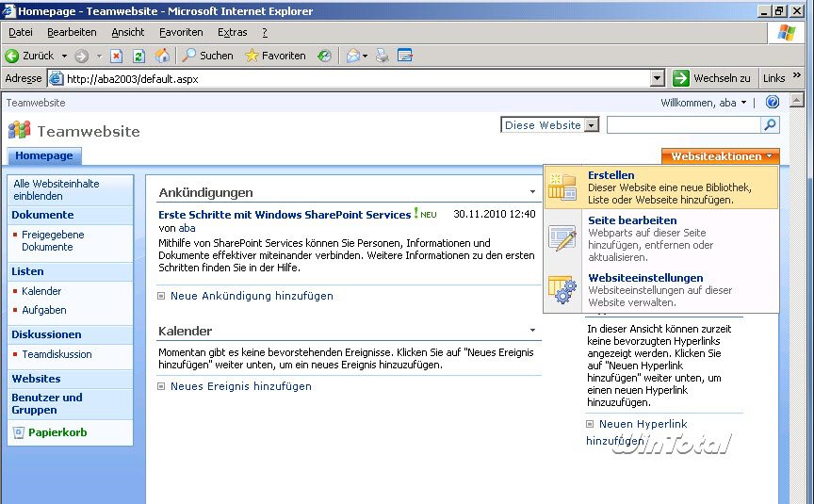The image size is (814, 504).
Task: Click the green Zurück back arrow icon
Action: point(12,56)
